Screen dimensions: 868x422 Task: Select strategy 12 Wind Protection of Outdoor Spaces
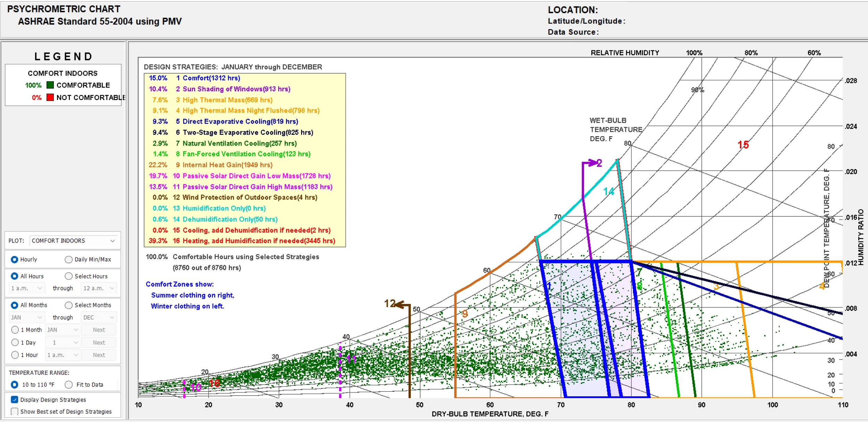pyautogui.click(x=235, y=197)
